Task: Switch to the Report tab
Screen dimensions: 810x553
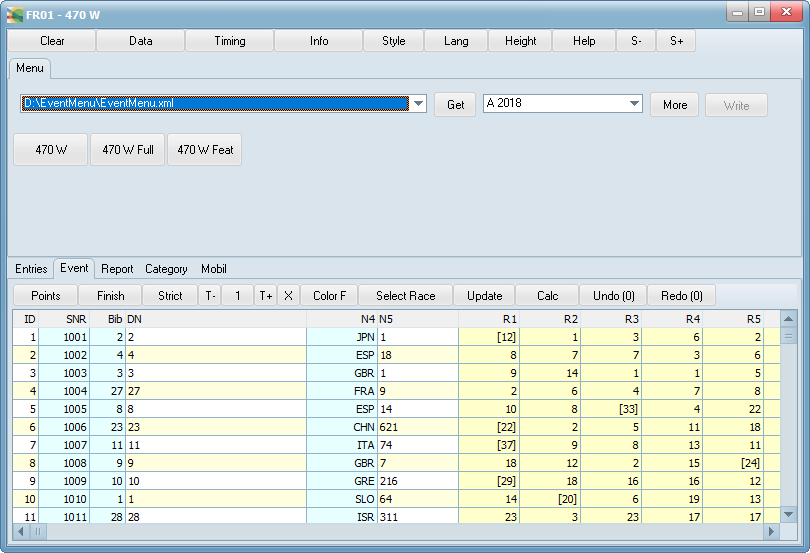Action: pos(117,269)
